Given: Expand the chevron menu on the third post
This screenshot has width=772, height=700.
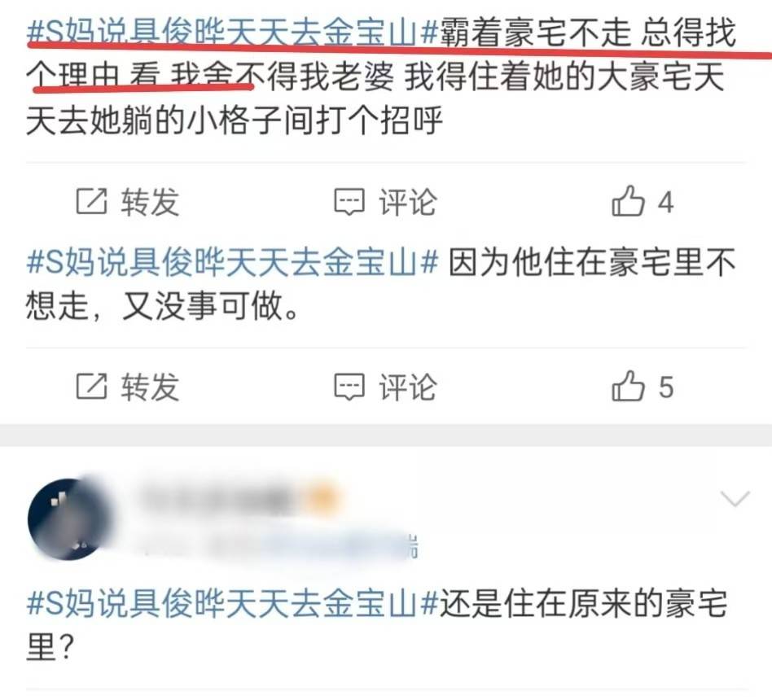Looking at the screenshot, I should click(x=735, y=499).
